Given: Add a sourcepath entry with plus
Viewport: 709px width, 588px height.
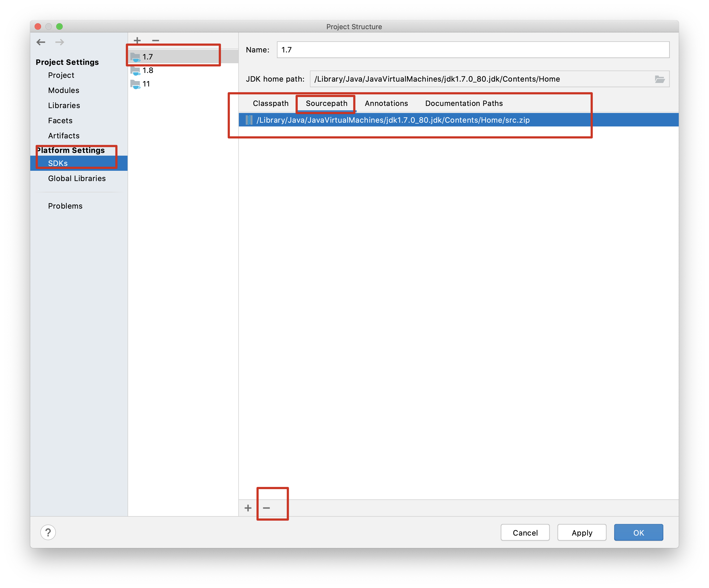Looking at the screenshot, I should [x=248, y=508].
